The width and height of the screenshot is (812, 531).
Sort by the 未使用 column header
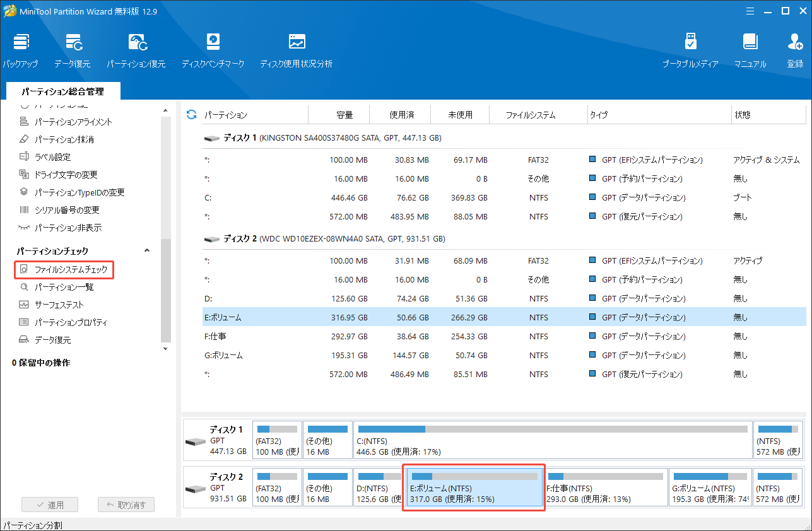[460, 115]
